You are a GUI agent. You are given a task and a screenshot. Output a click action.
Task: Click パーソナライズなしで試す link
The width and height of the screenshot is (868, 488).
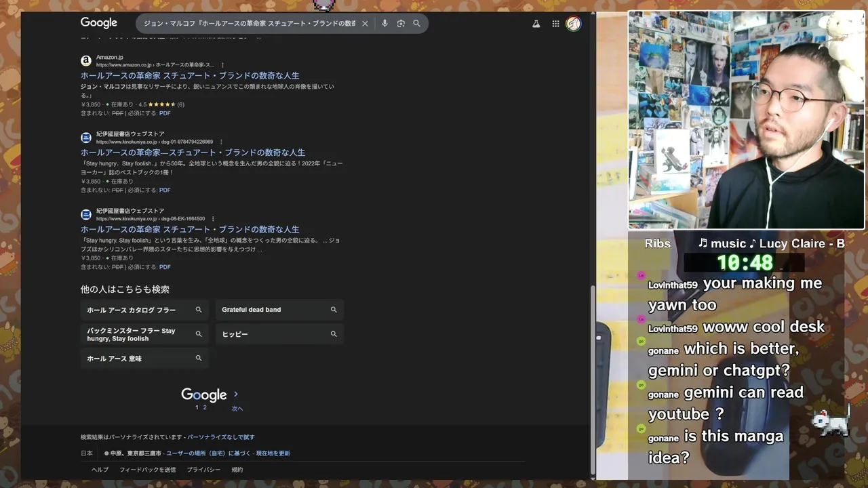coord(221,437)
